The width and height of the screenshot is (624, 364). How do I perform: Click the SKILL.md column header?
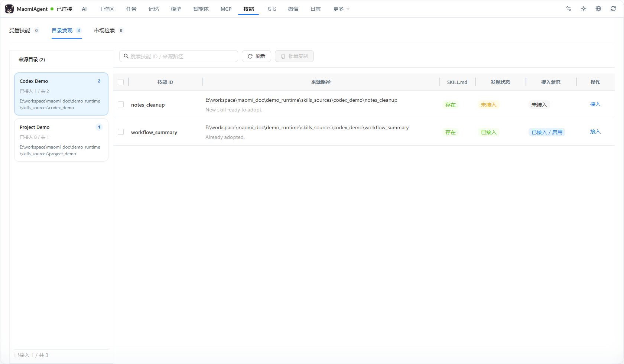pos(457,82)
